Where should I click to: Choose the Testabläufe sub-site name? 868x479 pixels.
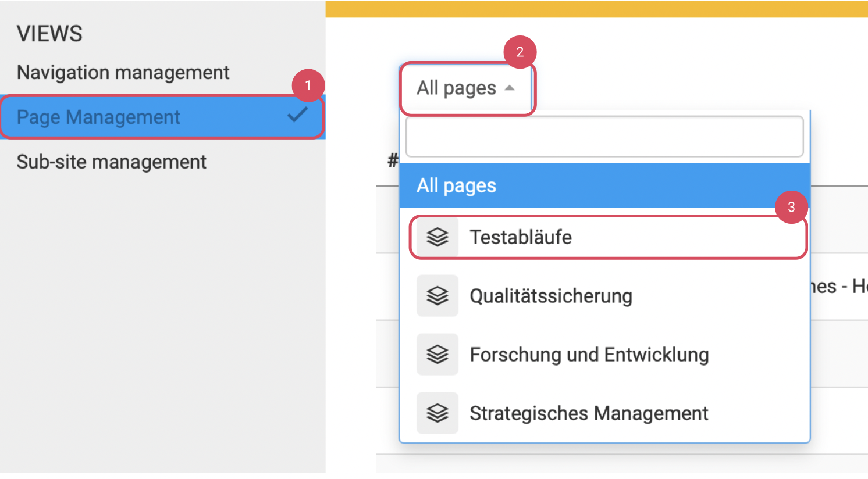521,237
